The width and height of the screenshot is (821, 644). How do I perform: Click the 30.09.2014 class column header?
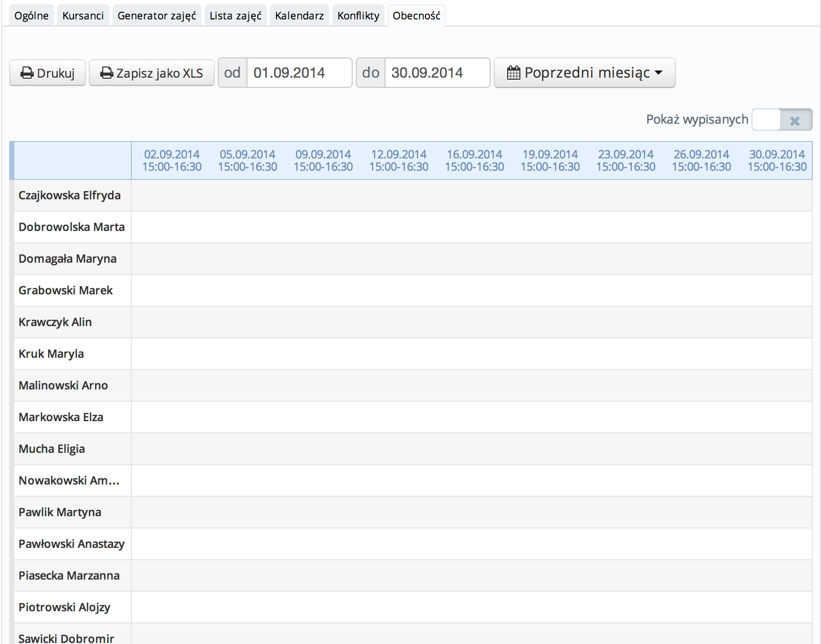777,160
